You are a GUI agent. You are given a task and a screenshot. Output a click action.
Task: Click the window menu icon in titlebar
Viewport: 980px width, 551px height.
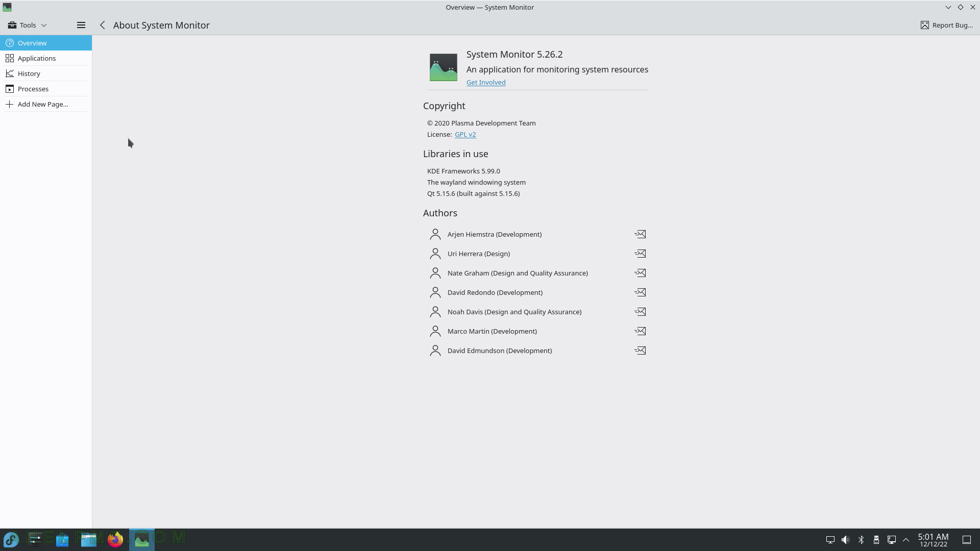[x=7, y=7]
